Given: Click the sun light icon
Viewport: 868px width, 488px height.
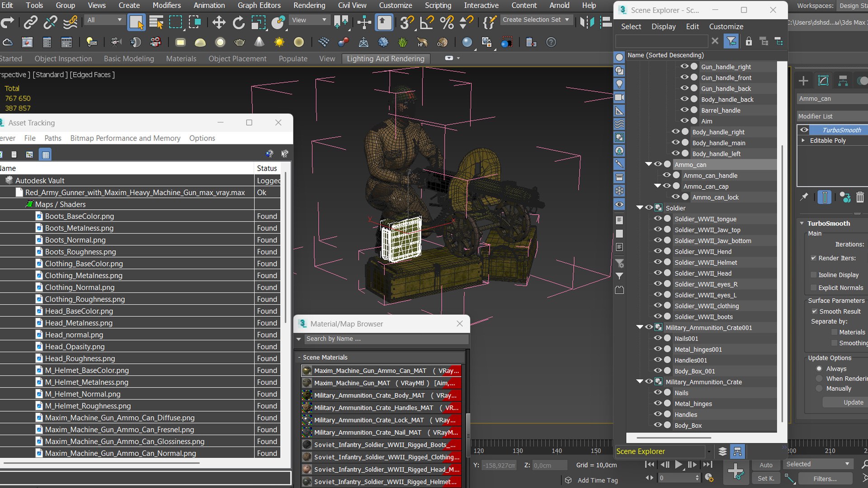Looking at the screenshot, I should (x=279, y=42).
